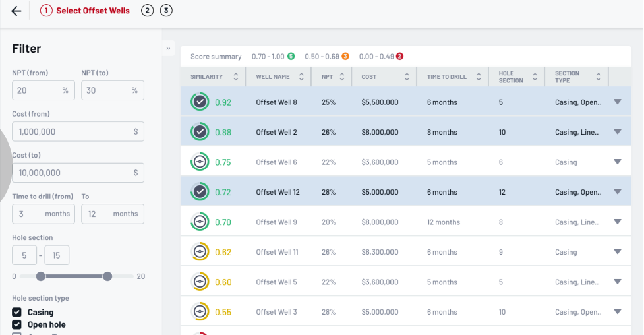This screenshot has height=335, width=644.
Task: Select Offset Well 5 circle toggle
Action: pyautogui.click(x=200, y=282)
